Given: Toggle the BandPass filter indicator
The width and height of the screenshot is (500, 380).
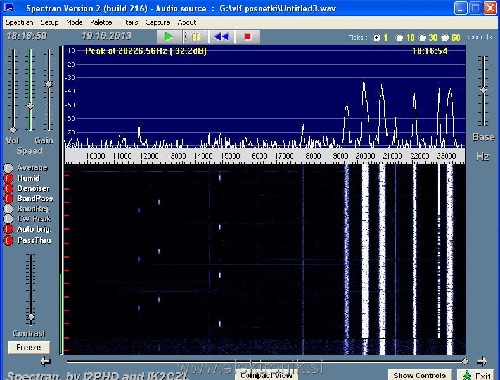Looking at the screenshot, I should point(8,199).
